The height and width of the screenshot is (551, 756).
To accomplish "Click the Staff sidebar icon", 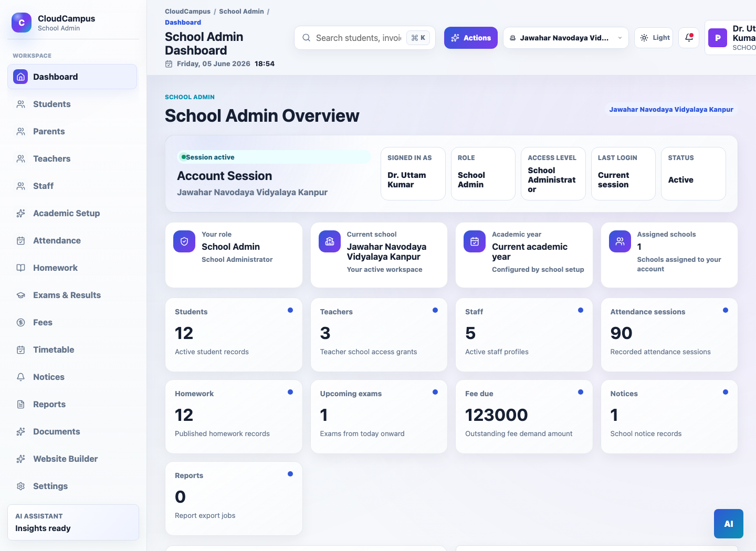I will tap(21, 186).
